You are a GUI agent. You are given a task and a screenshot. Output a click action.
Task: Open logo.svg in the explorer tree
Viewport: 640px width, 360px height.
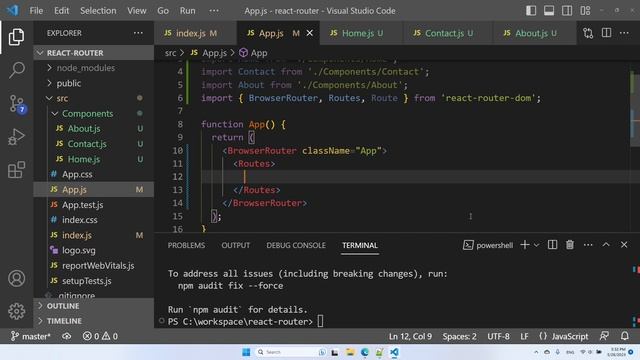click(93, 250)
